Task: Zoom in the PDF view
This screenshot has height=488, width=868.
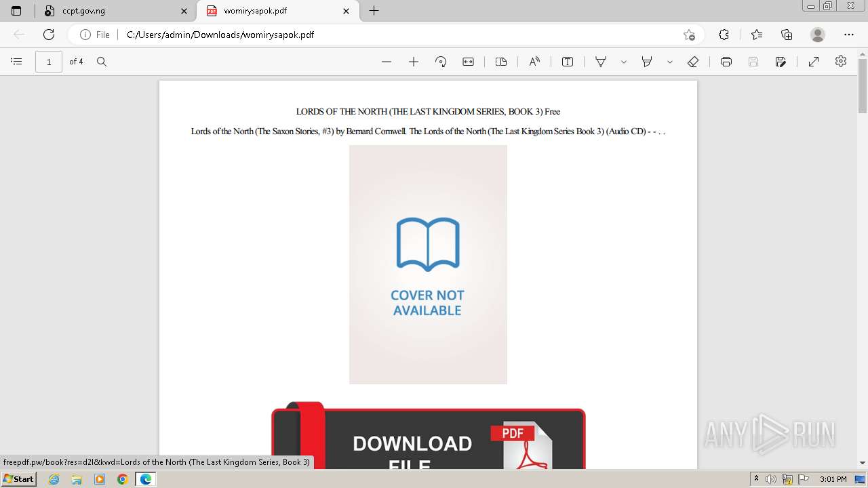Action: (x=414, y=62)
